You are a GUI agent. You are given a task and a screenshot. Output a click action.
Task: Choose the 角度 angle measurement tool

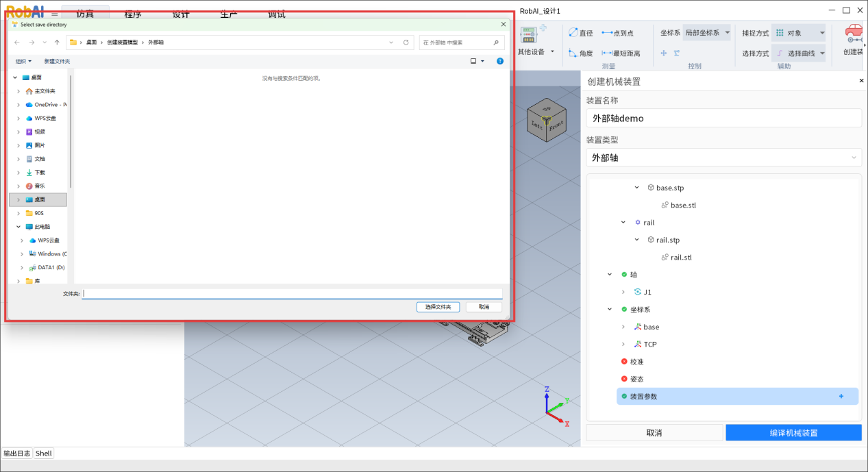[x=580, y=53]
